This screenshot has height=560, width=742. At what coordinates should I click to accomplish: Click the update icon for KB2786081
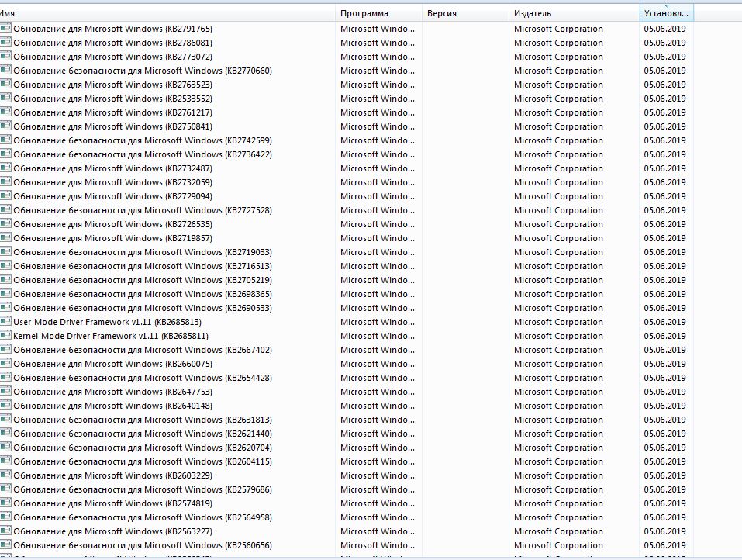point(5,42)
